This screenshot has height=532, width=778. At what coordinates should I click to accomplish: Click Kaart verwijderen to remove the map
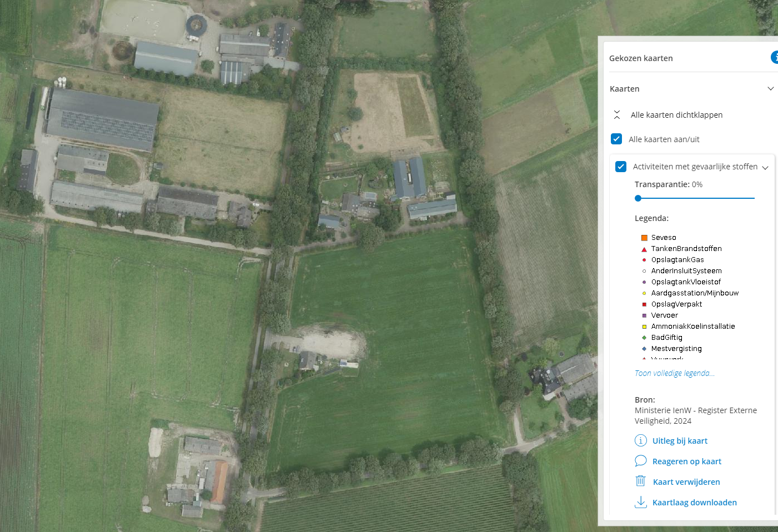click(686, 482)
